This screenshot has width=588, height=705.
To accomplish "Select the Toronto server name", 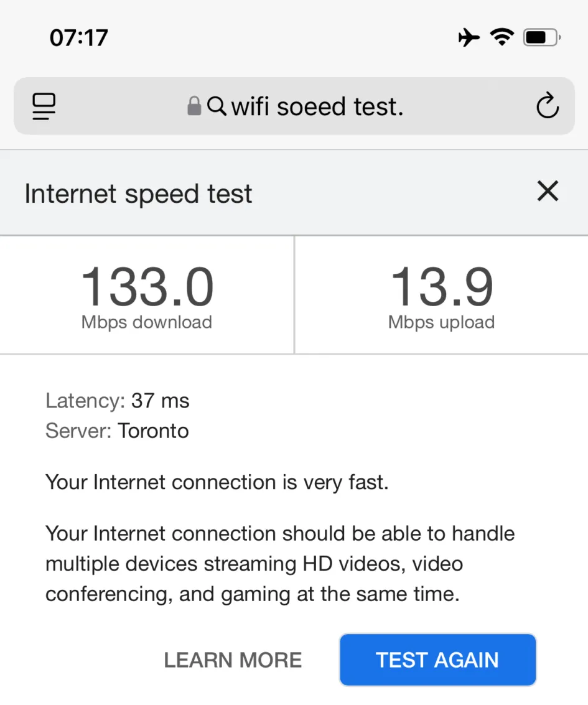I will pos(153,431).
